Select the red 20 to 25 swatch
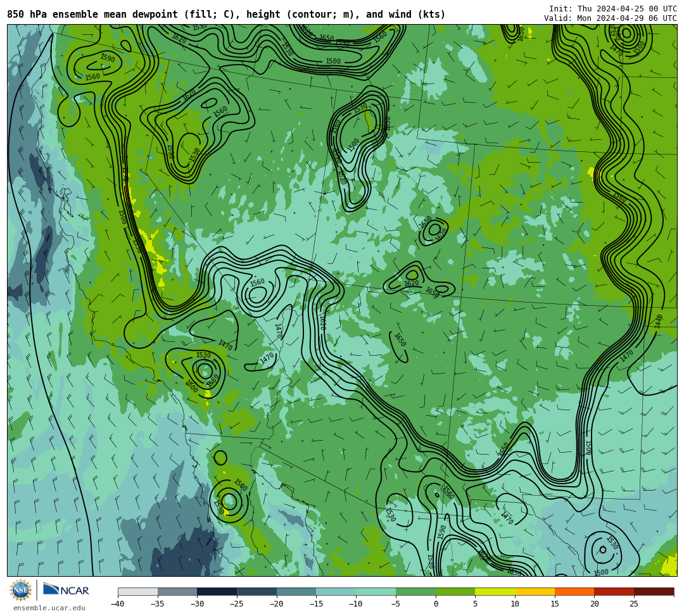 click(614, 591)
